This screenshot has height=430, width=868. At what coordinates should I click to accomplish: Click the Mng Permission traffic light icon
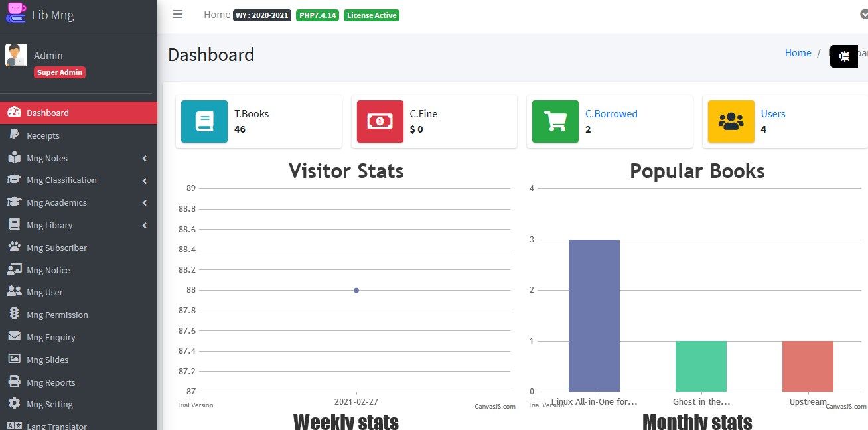pyautogui.click(x=14, y=314)
